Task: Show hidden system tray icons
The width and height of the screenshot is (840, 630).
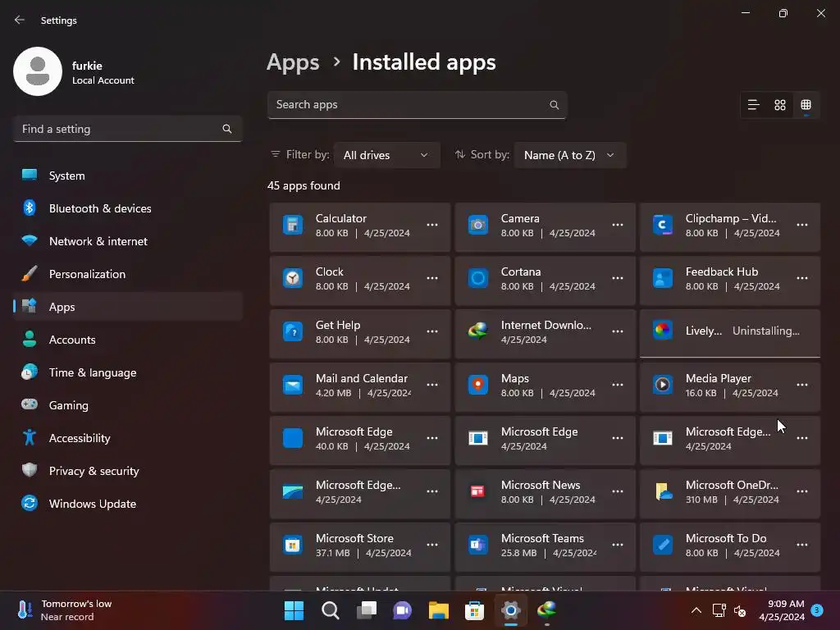Action: point(696,610)
